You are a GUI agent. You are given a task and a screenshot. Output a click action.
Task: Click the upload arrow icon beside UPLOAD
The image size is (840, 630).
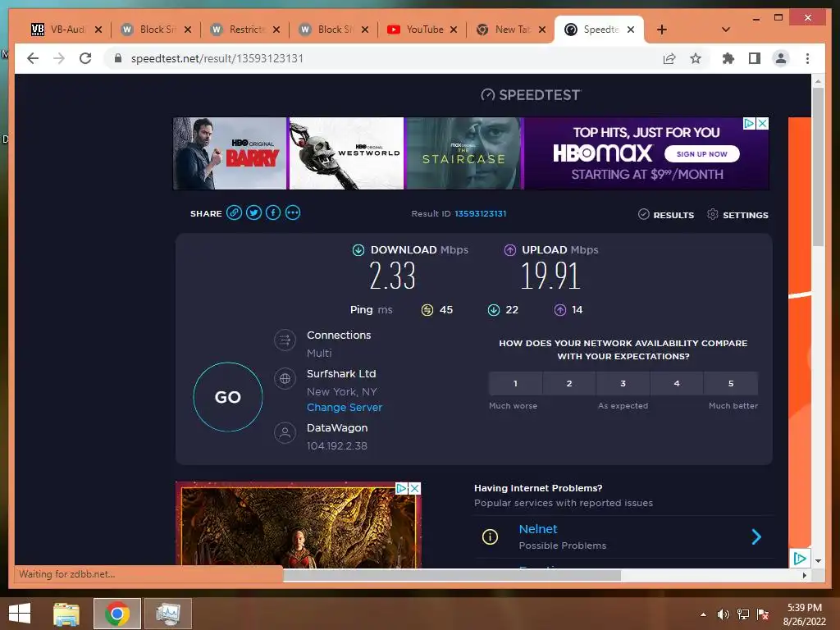click(x=510, y=249)
